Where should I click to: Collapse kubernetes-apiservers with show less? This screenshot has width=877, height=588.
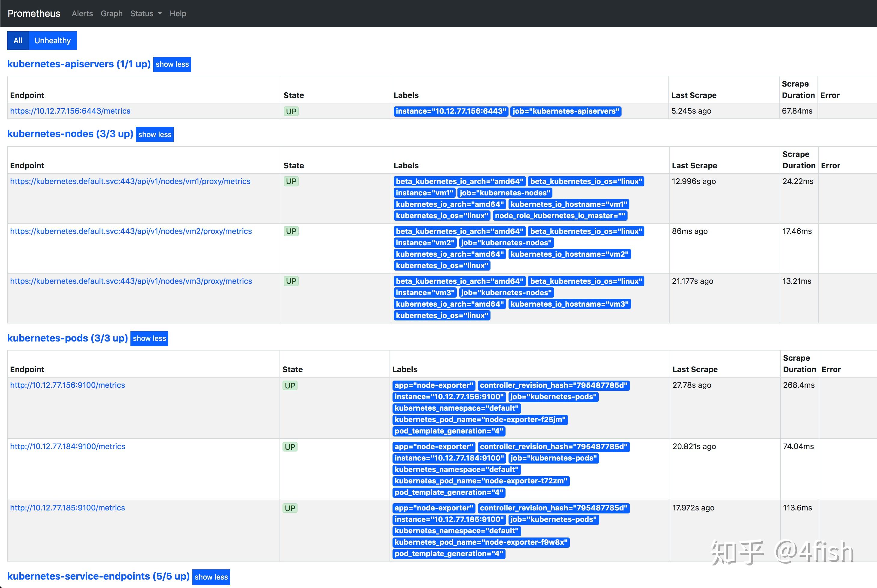[x=172, y=65]
